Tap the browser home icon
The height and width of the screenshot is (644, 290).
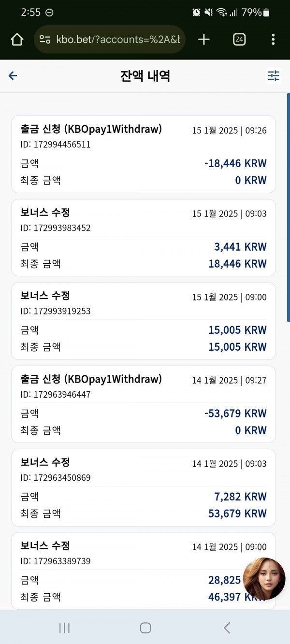pos(17,40)
